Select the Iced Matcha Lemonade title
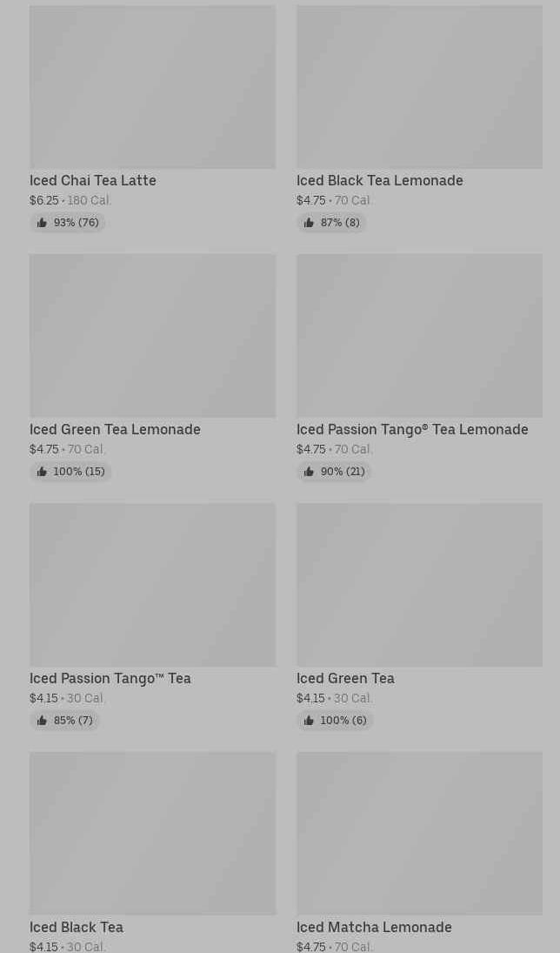The height and width of the screenshot is (953, 560). coord(374,927)
